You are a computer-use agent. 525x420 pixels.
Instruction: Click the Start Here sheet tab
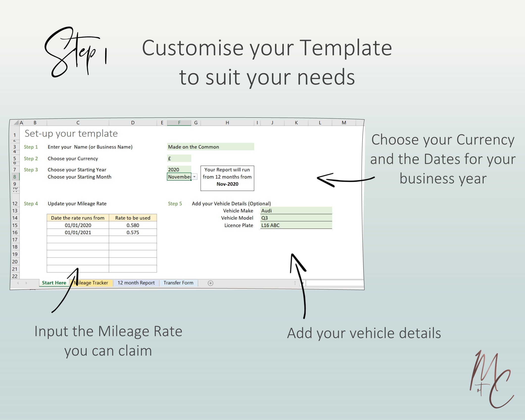click(x=54, y=283)
